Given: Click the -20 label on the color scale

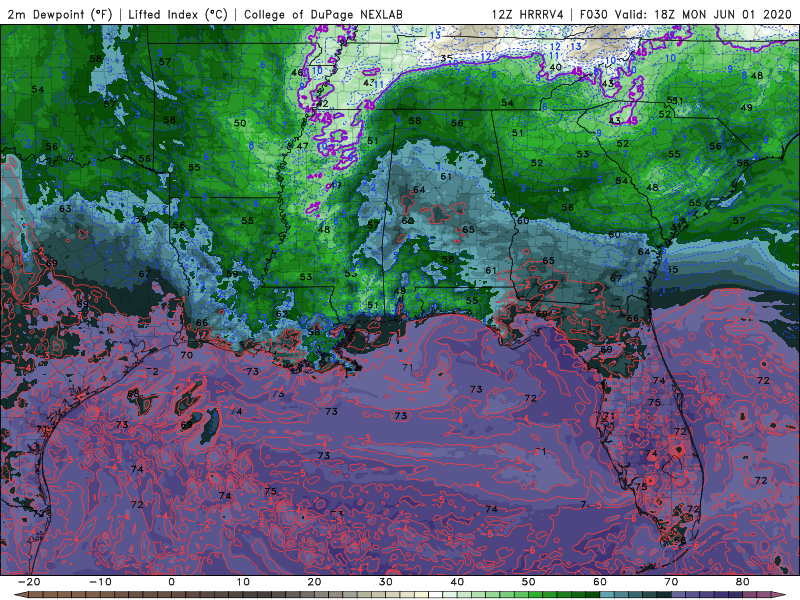Looking at the screenshot, I should (x=29, y=582).
